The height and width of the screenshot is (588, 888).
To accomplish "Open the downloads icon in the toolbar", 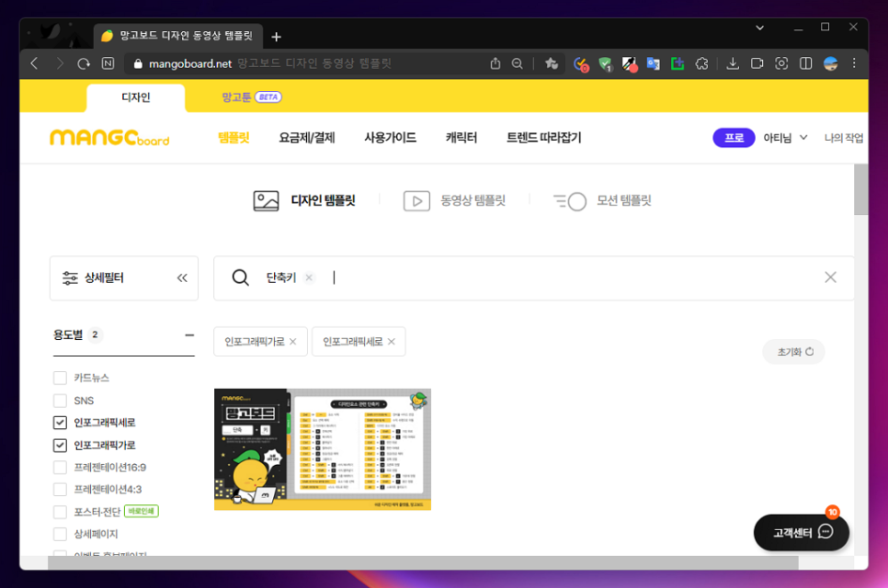I will coord(733,63).
